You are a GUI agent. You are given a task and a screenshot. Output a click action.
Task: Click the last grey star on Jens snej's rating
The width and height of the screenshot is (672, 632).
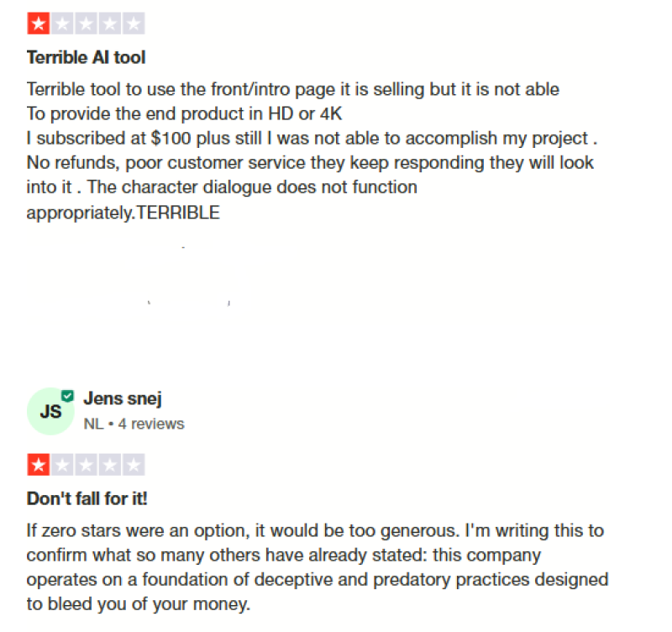point(134,465)
